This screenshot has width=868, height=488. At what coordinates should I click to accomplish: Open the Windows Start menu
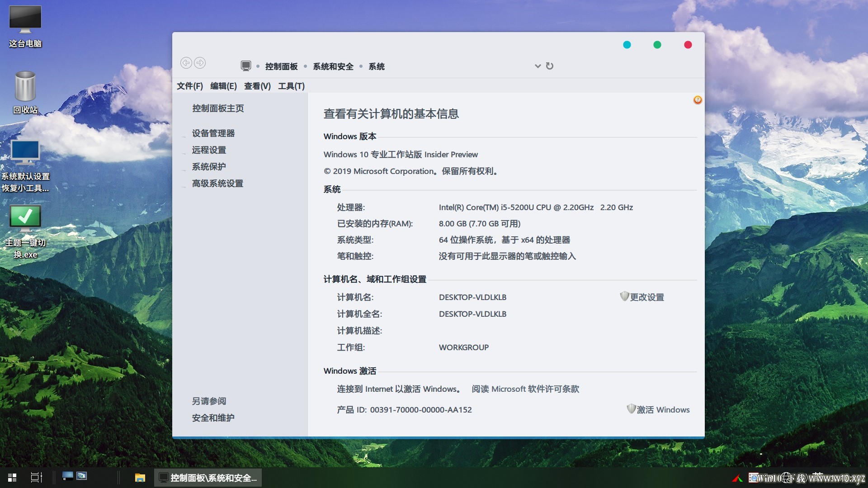pos(12,478)
